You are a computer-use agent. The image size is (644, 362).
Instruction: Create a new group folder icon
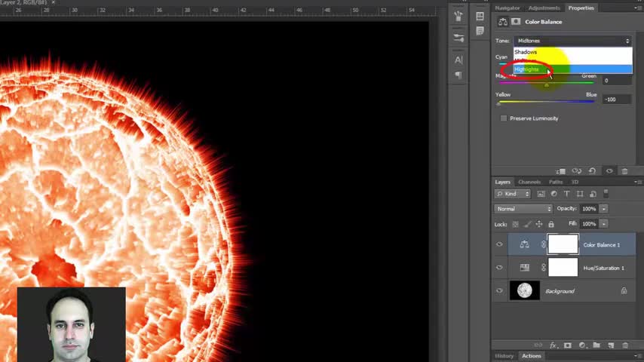(596, 345)
